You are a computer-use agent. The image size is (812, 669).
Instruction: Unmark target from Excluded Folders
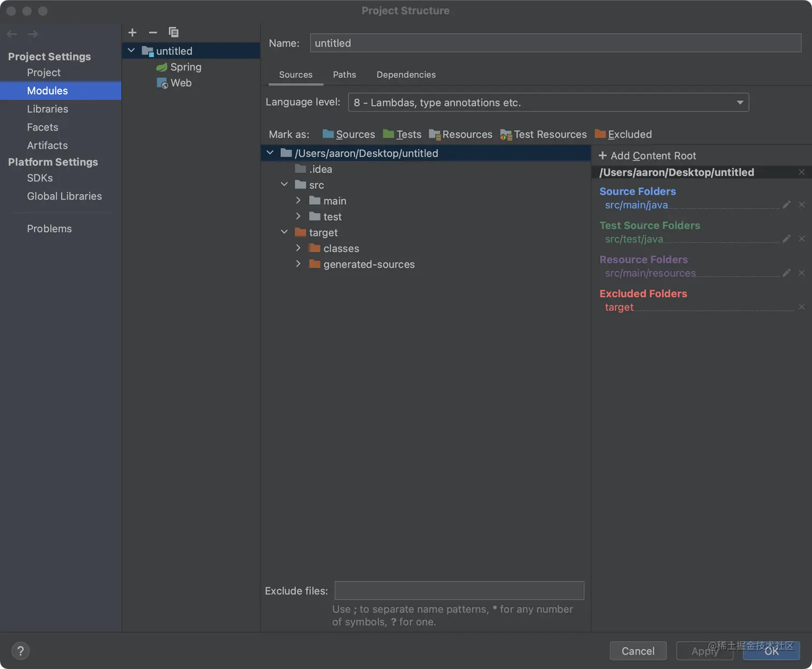coord(802,307)
